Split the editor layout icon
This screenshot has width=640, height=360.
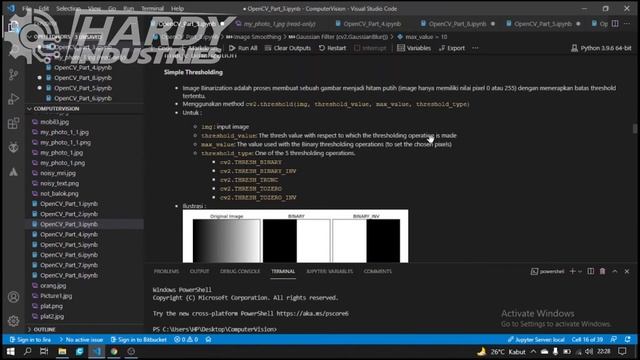615,24
